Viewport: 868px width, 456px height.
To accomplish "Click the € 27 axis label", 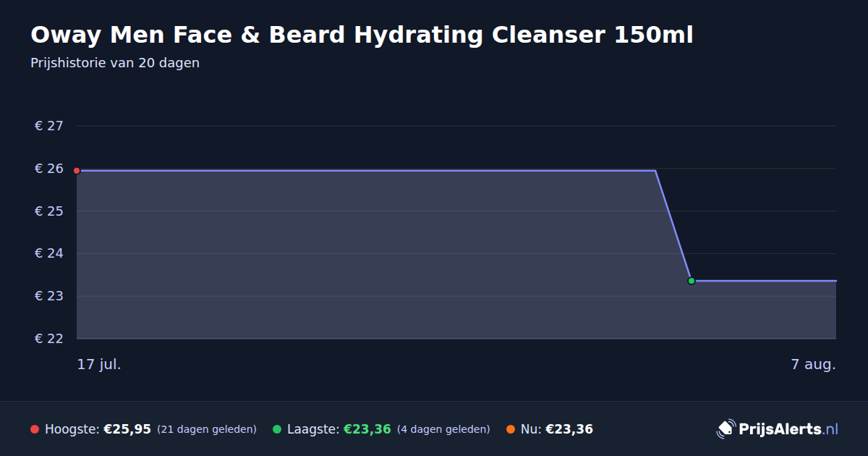I will [x=49, y=126].
